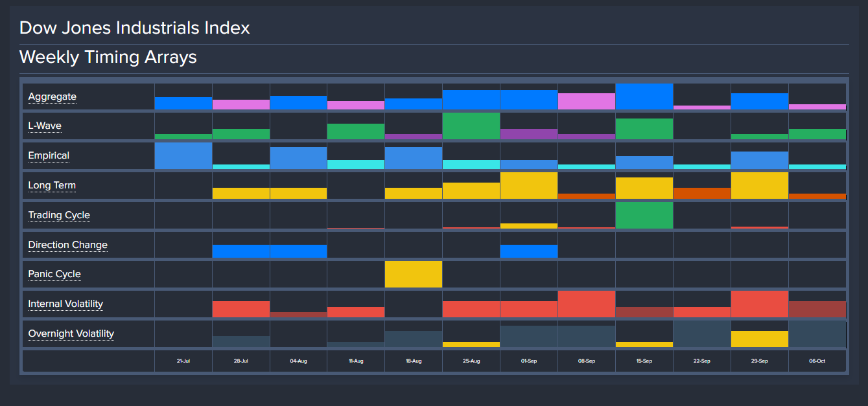Select the 25-Aug date label

(x=471, y=361)
